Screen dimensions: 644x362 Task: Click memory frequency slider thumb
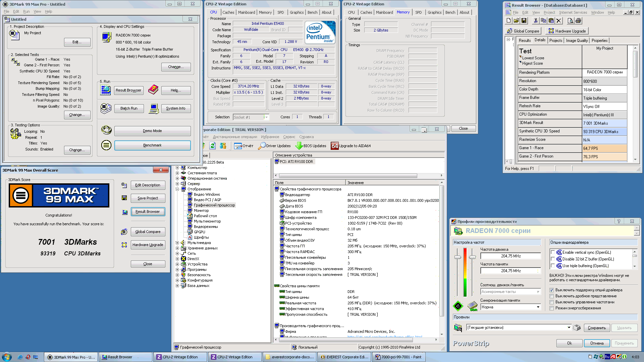(x=472, y=257)
